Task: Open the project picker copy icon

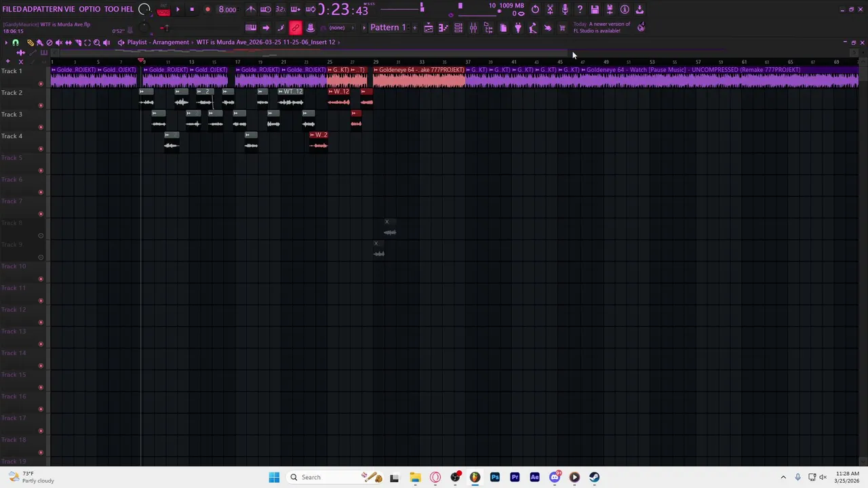Action: pyautogui.click(x=503, y=28)
